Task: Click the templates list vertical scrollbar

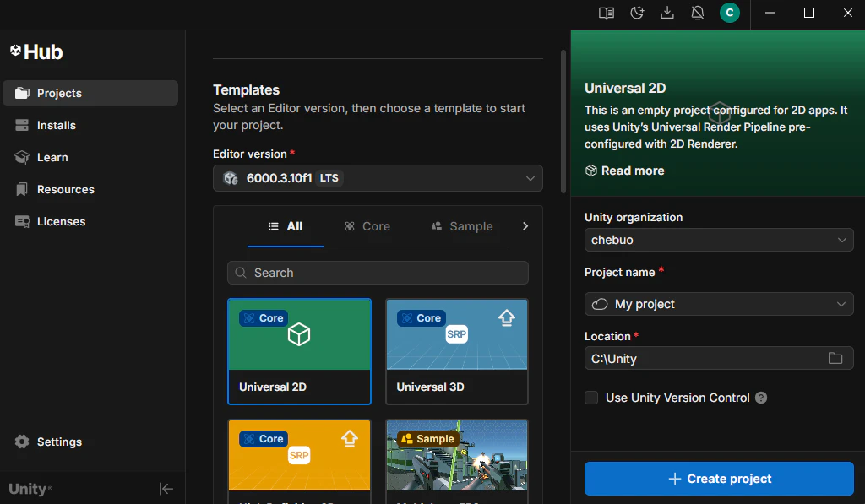Action: pos(563,122)
